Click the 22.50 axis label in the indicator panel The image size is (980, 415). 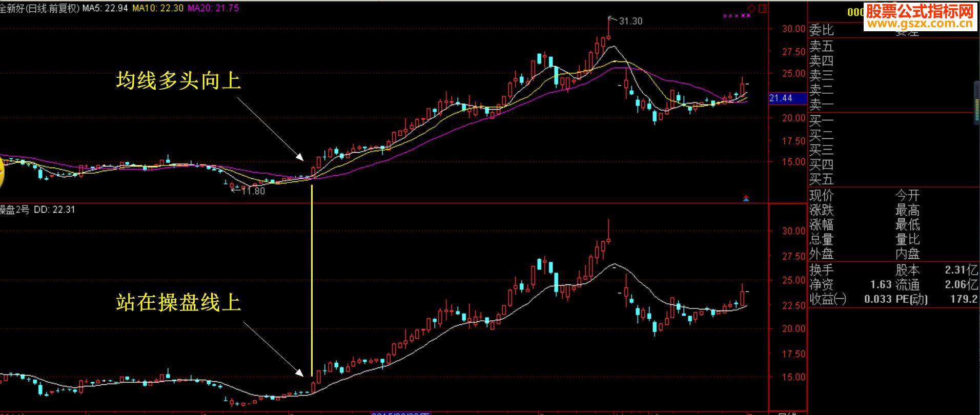793,305
